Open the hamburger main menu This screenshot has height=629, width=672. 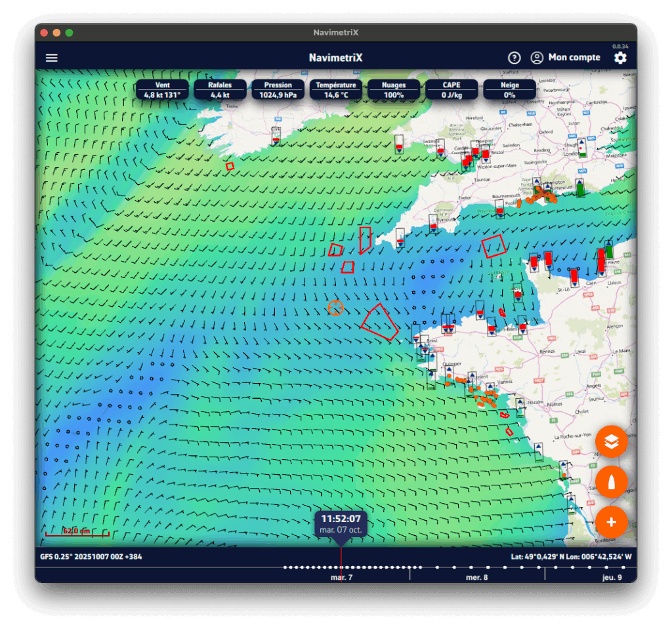52,58
